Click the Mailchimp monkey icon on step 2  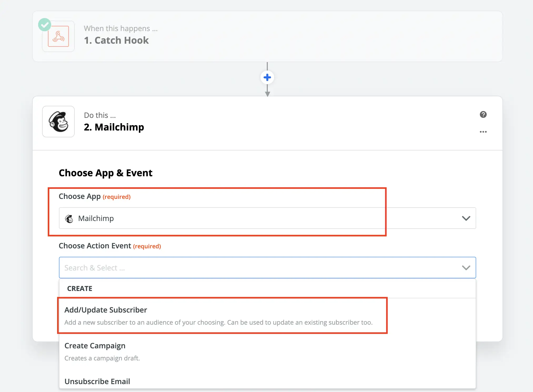(58, 121)
